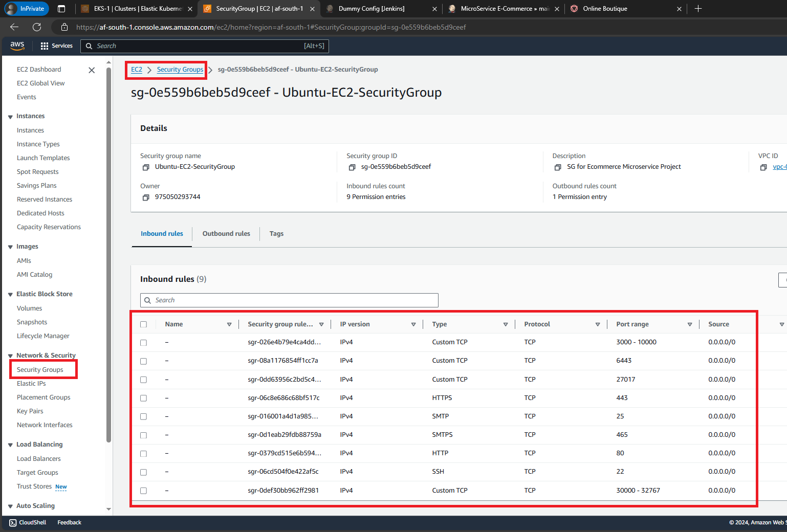Screen dimensions: 787x532
Task: Select rule with port range 3000 - 10000
Action: (x=143, y=343)
